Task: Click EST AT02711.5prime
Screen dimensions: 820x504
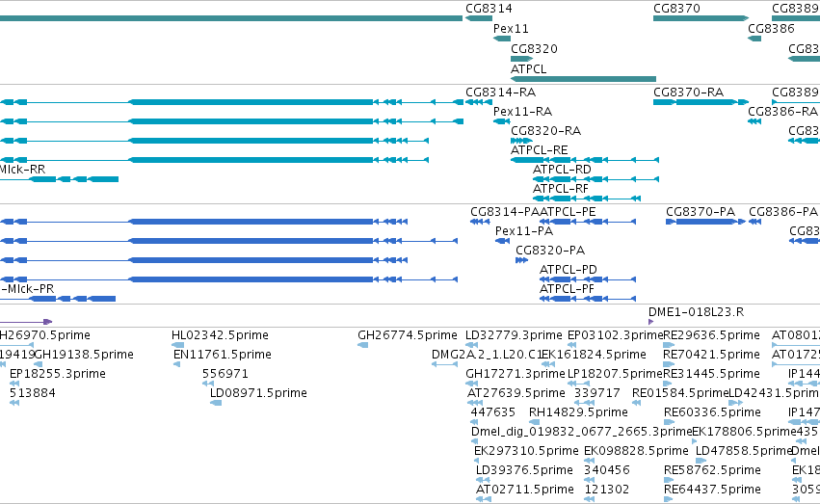Action: 524,491
